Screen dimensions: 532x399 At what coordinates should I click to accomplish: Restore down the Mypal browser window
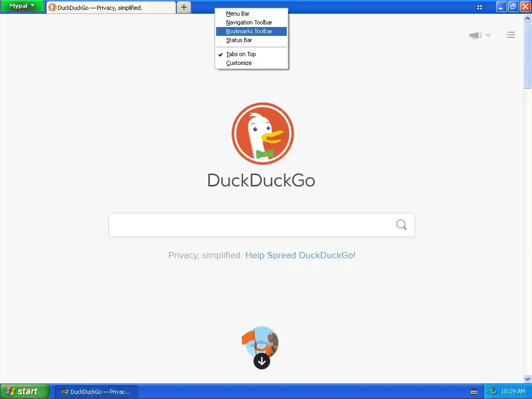click(x=513, y=6)
